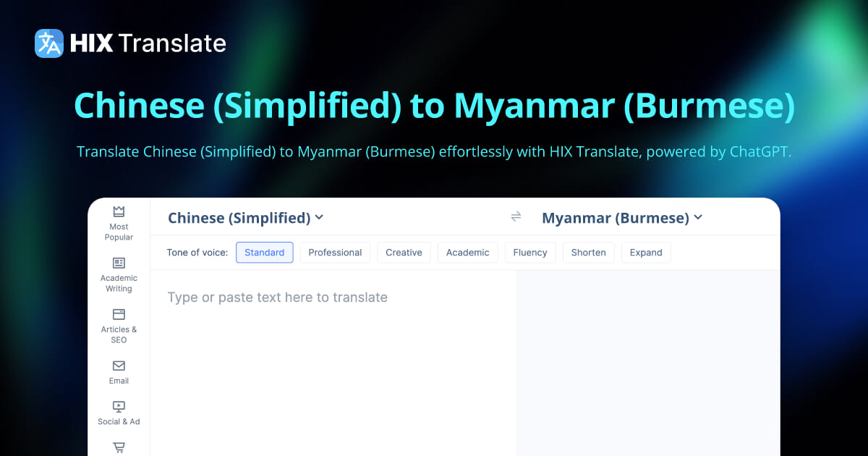The image size is (868, 456).
Task: Click the HIX Translate logo icon
Action: click(x=48, y=43)
